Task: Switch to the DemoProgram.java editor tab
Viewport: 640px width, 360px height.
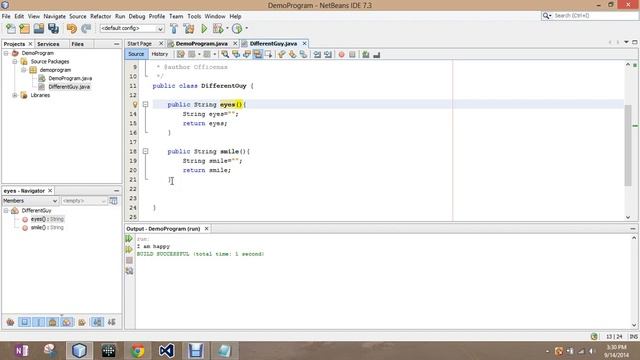Action: 202,43
